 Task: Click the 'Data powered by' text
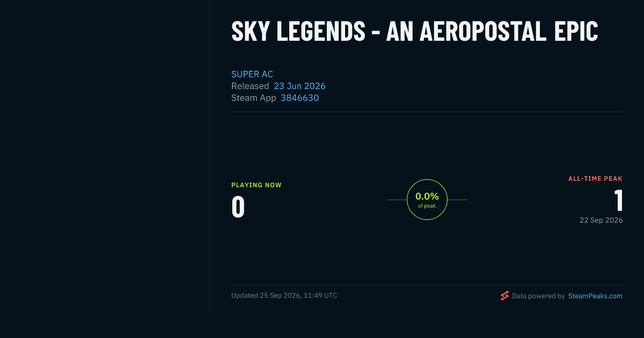(x=538, y=296)
